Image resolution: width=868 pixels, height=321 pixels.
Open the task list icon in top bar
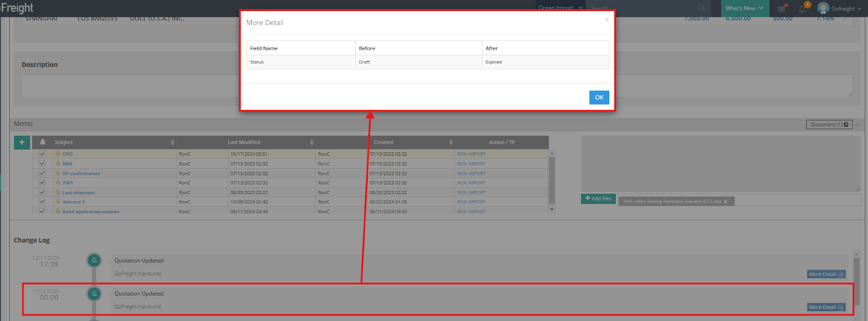781,9
